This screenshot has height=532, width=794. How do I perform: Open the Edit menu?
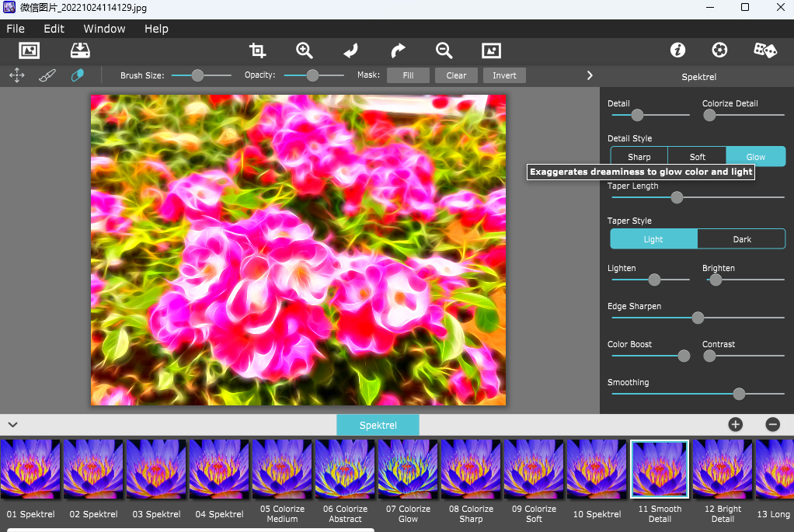click(54, 29)
